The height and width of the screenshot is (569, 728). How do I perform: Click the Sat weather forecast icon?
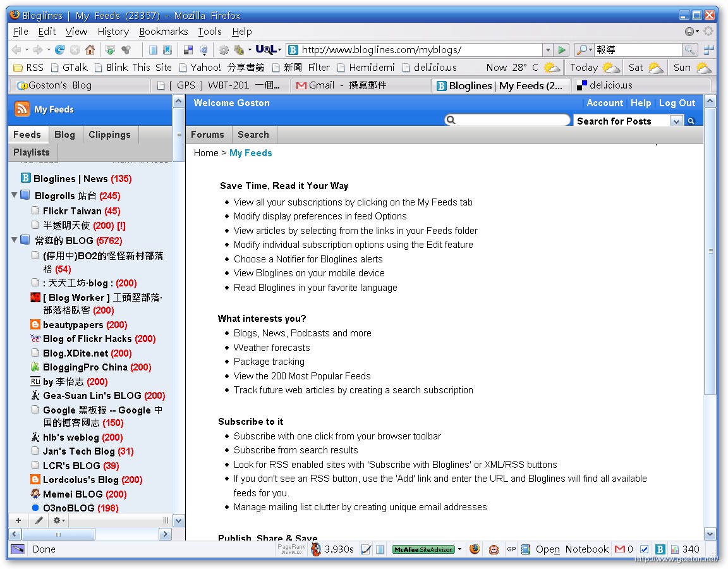click(x=655, y=68)
